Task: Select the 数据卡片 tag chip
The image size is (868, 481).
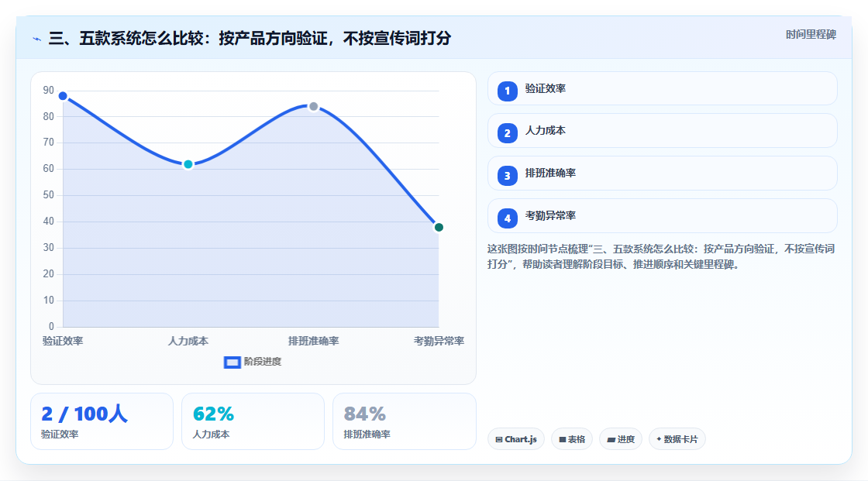Action: [677, 439]
